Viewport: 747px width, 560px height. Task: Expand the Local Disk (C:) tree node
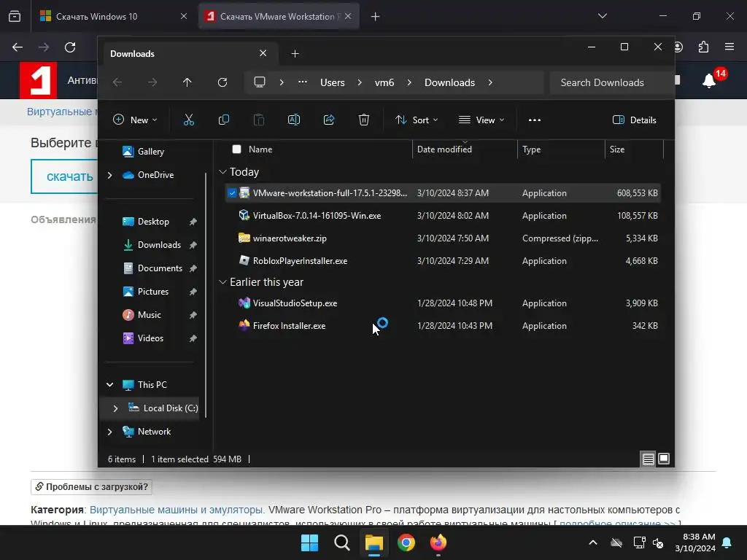[x=115, y=408]
